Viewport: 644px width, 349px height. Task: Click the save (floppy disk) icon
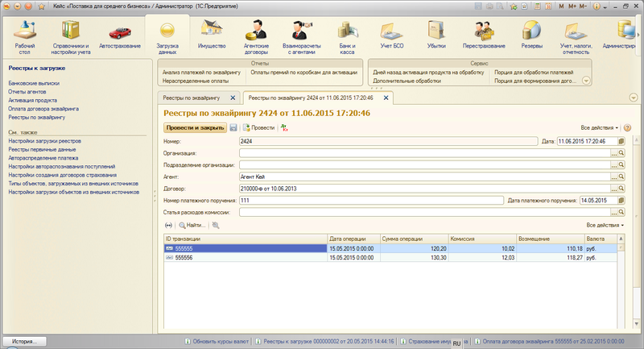click(233, 127)
